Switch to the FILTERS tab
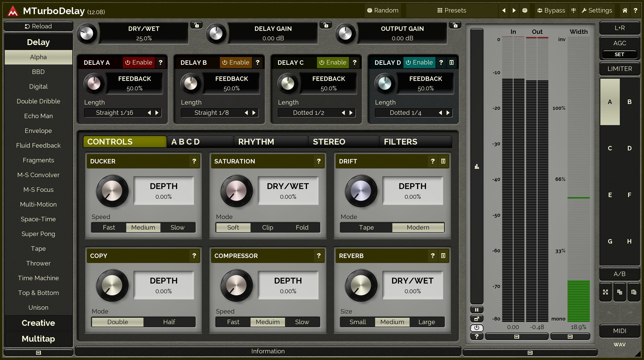The image size is (644, 360). 416,141
